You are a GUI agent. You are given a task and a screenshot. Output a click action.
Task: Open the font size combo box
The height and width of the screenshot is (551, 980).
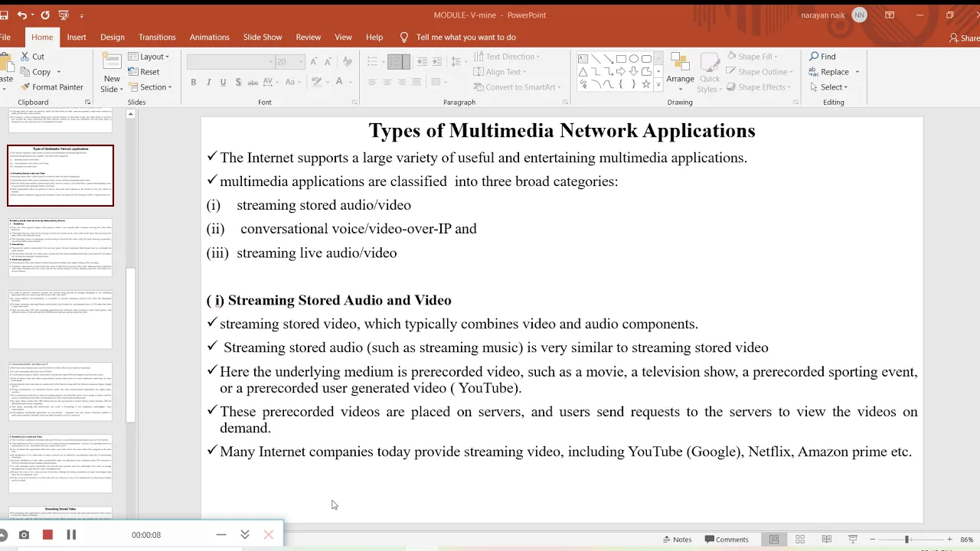click(289, 62)
